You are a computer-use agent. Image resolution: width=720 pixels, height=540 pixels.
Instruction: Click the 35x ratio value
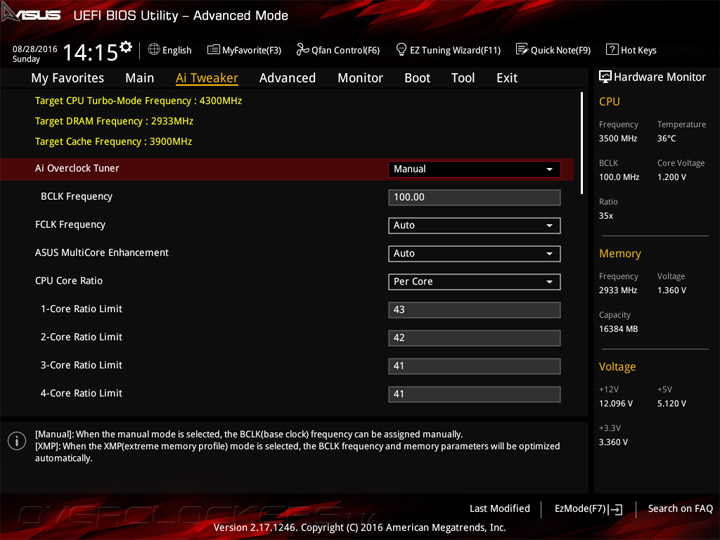coord(606,215)
